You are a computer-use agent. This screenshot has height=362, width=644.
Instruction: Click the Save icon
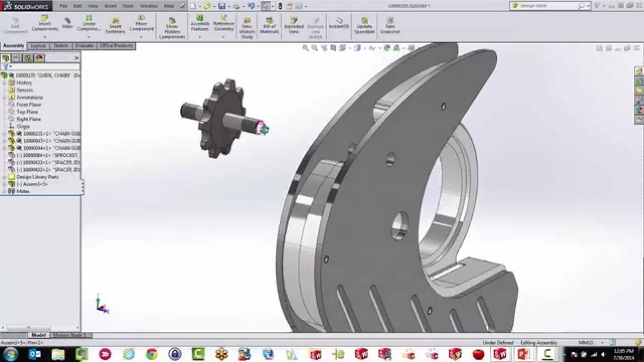coord(222,6)
